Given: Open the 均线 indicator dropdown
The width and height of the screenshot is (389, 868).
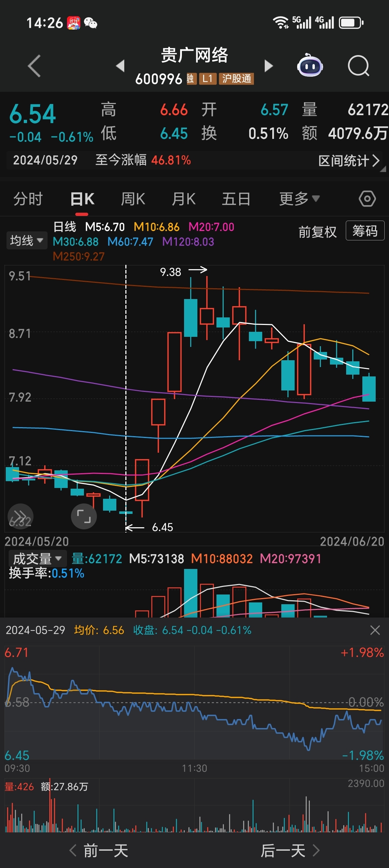Looking at the screenshot, I should pos(27,240).
